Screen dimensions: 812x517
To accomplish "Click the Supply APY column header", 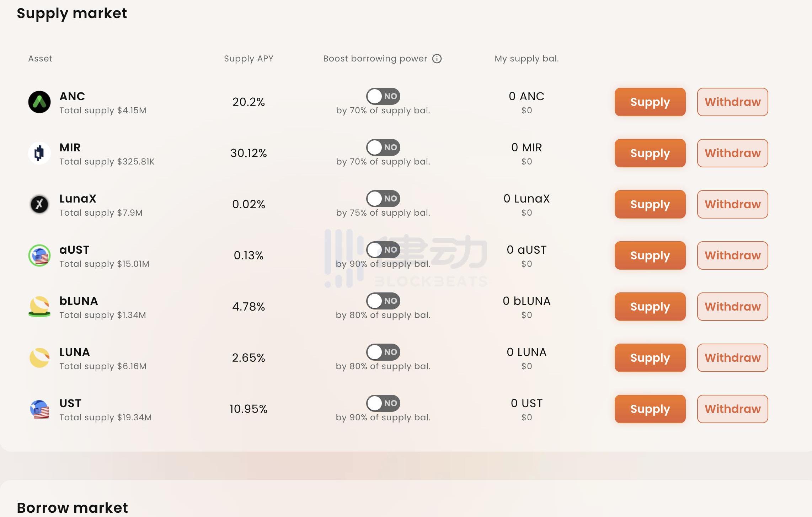I will pos(249,59).
